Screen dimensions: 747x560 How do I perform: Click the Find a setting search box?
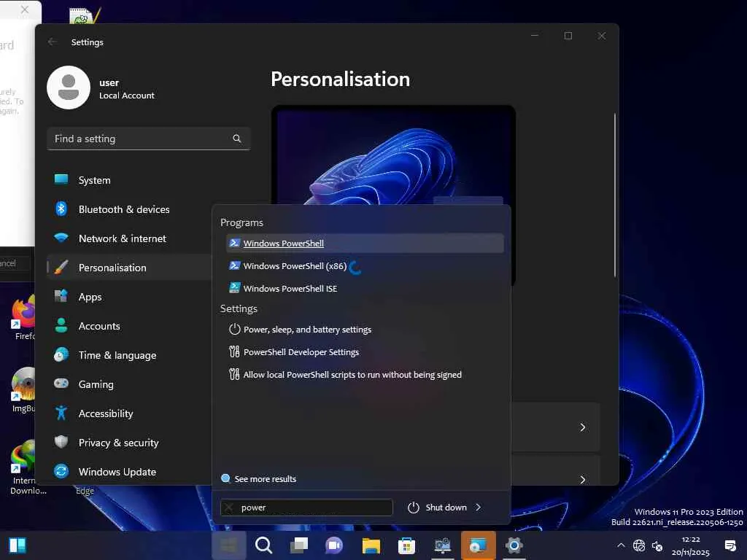click(149, 139)
